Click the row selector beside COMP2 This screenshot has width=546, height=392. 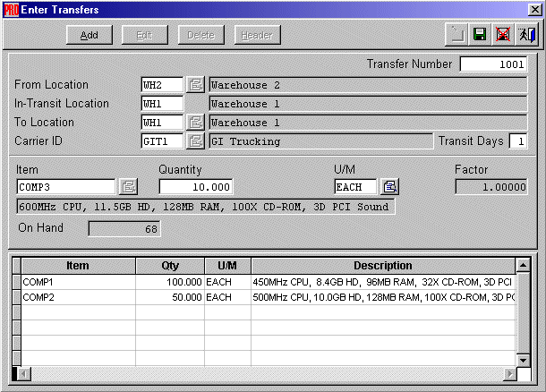coord(16,297)
